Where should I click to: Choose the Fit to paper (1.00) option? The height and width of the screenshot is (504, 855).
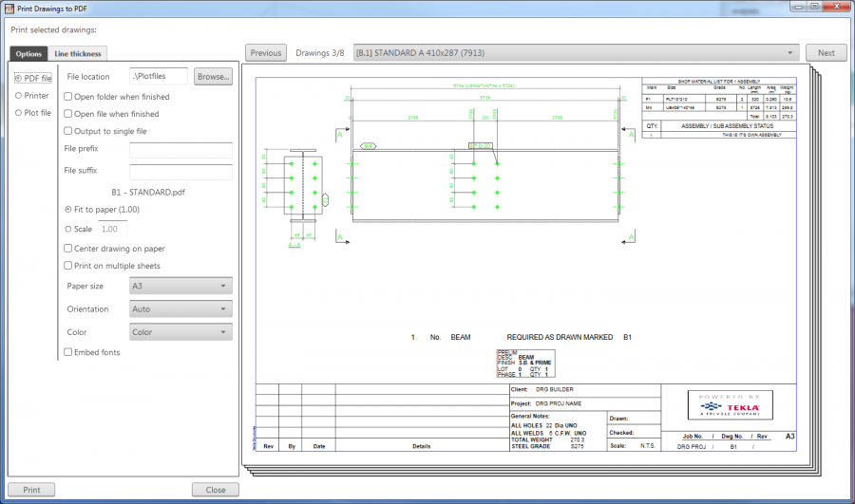(x=68, y=209)
